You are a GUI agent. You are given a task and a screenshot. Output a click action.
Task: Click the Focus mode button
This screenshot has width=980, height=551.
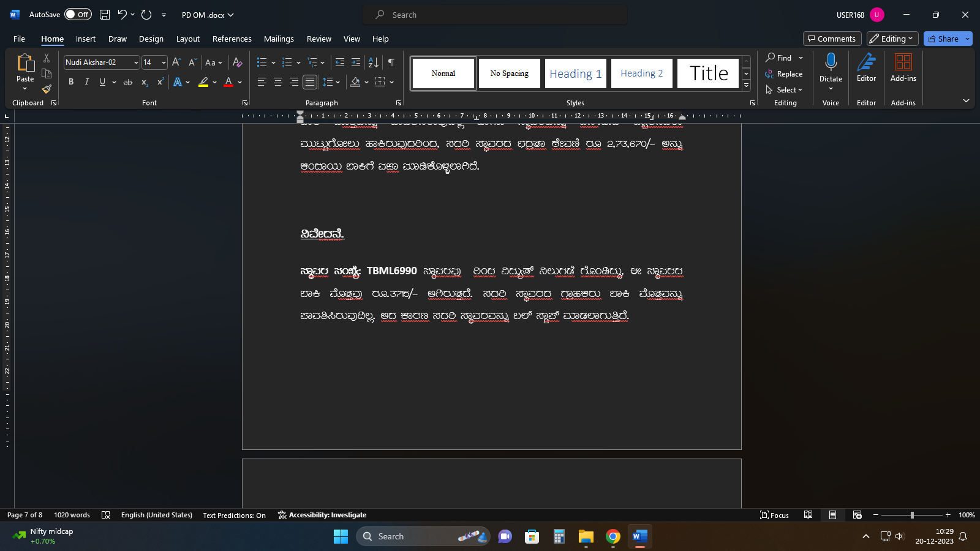775,515
